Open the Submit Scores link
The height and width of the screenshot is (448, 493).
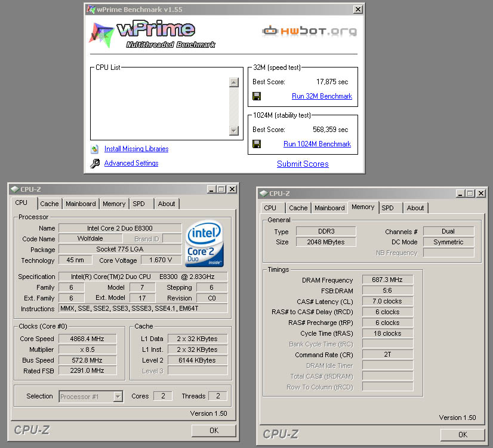(x=303, y=164)
